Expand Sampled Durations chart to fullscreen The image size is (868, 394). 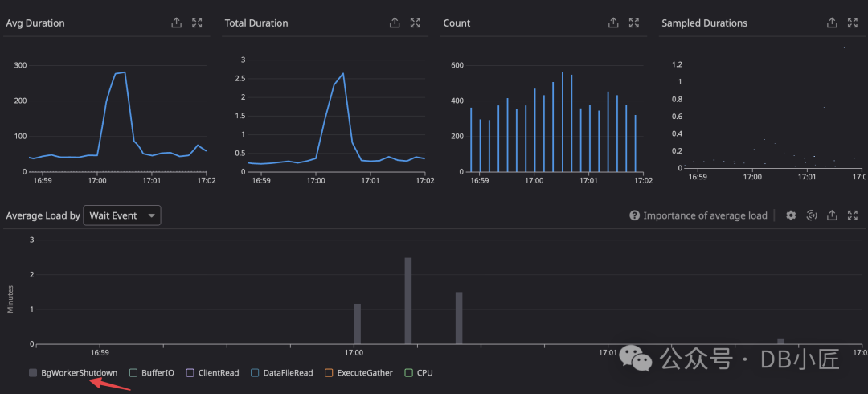[853, 23]
